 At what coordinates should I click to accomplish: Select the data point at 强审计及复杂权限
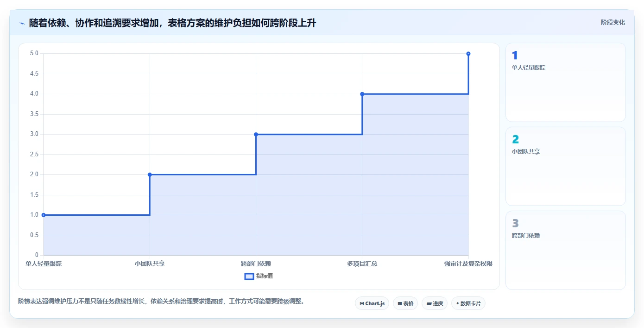468,54
